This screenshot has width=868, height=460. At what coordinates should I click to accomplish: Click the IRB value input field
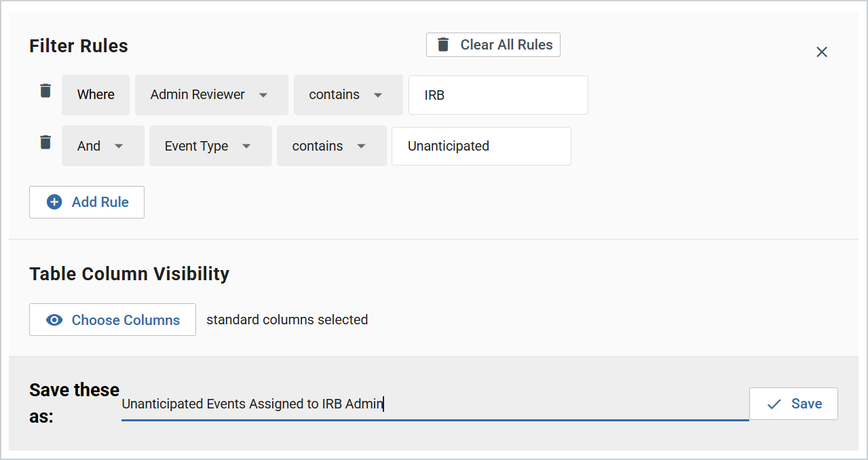(497, 95)
